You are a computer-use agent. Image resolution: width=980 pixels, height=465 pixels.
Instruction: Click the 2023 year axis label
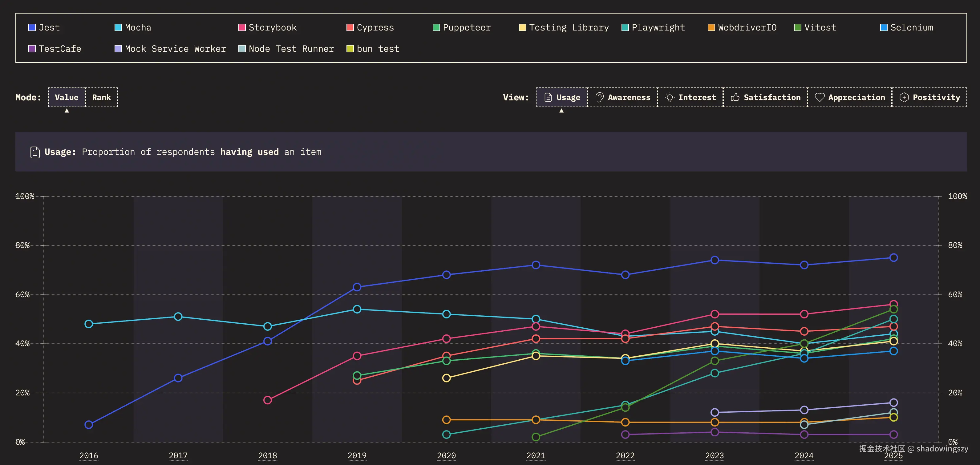coord(715,455)
